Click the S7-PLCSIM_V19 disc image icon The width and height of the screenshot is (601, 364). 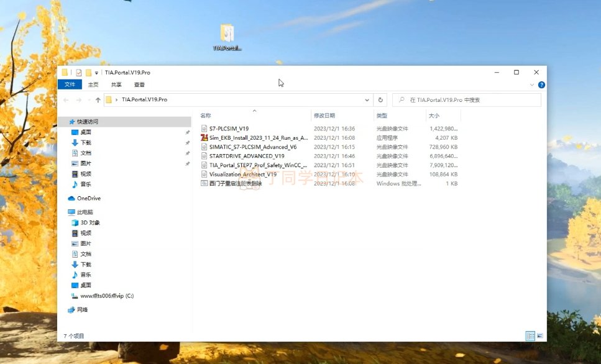click(204, 129)
